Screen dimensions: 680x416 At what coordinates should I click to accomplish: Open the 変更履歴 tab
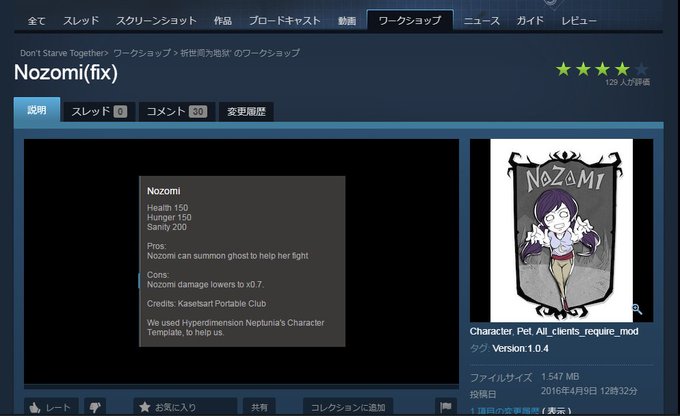(x=246, y=111)
